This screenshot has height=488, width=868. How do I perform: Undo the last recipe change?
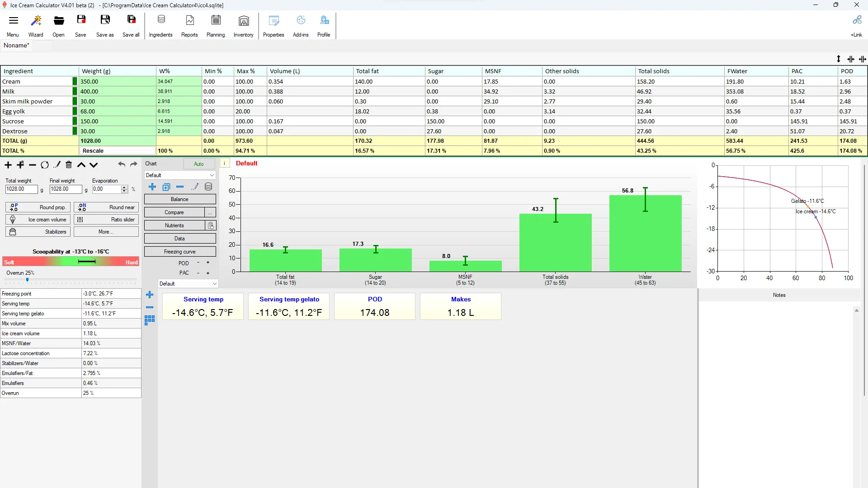click(122, 164)
